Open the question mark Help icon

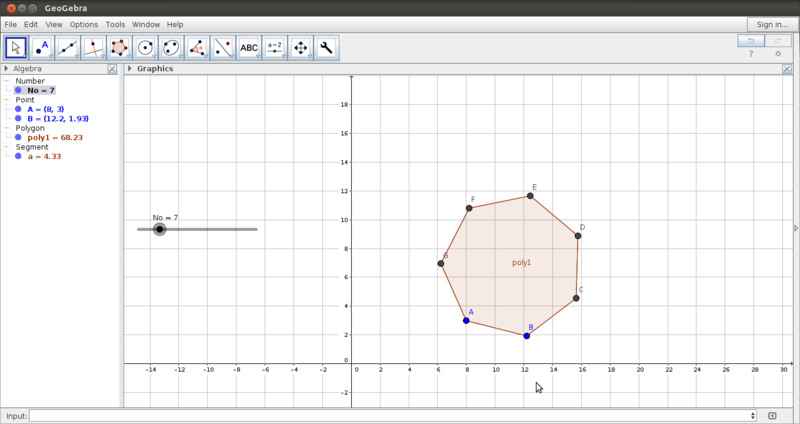click(751, 54)
